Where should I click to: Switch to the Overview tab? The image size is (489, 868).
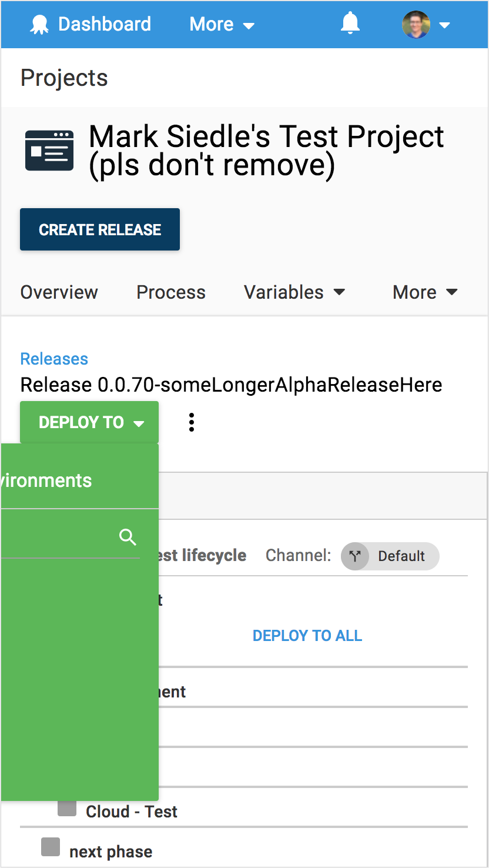(59, 292)
